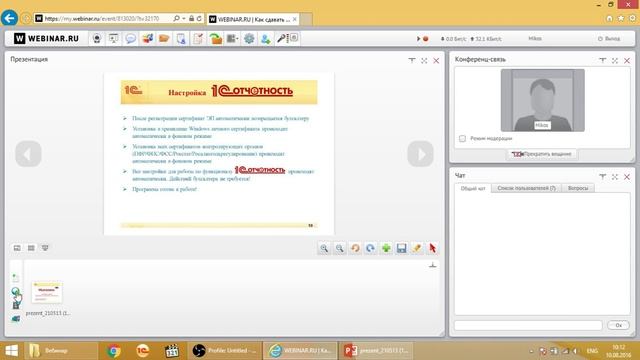This screenshot has height=360, width=640.
Task: Expand the Презентация panel fullscreen
Action: [x=424, y=60]
